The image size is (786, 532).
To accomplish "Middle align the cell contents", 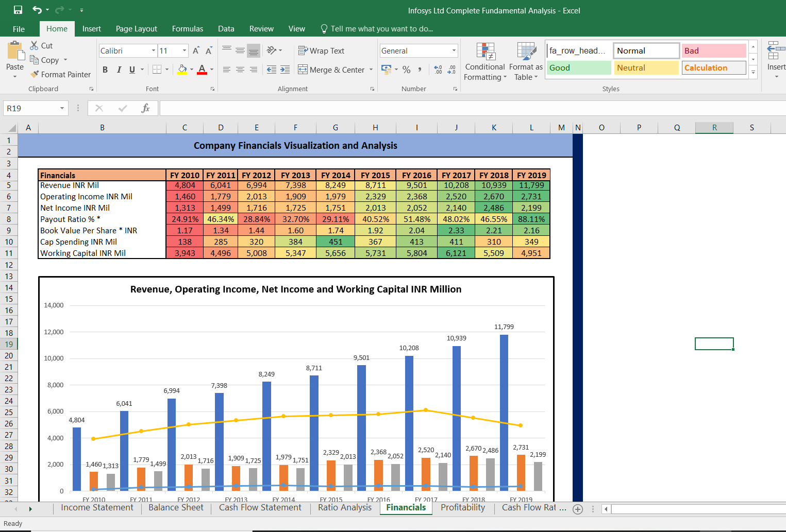I will 240,50.
